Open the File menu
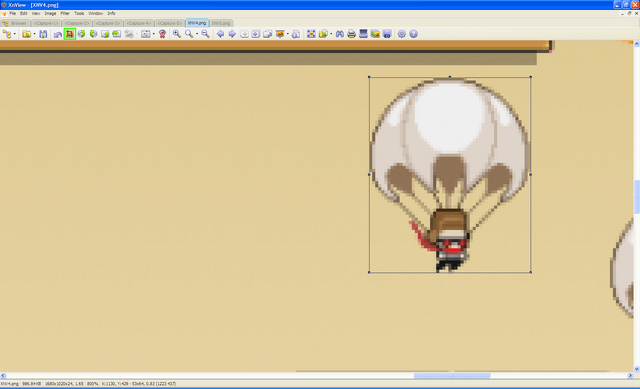The height and width of the screenshot is (389, 640). click(x=13, y=13)
